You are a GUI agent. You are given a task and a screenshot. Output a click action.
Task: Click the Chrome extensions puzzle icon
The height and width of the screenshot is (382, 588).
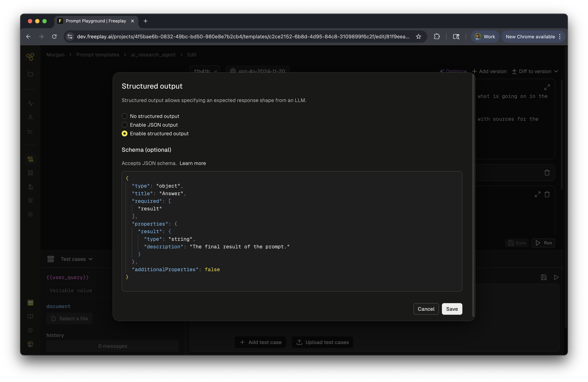(436, 37)
